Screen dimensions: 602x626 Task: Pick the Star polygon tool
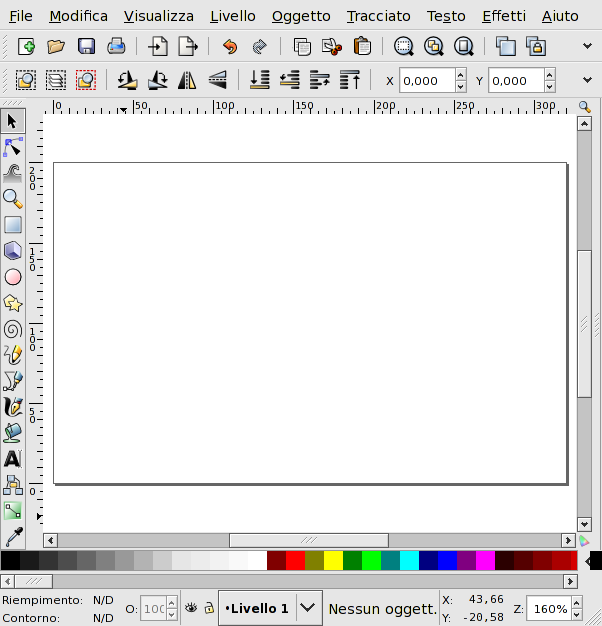(13, 303)
